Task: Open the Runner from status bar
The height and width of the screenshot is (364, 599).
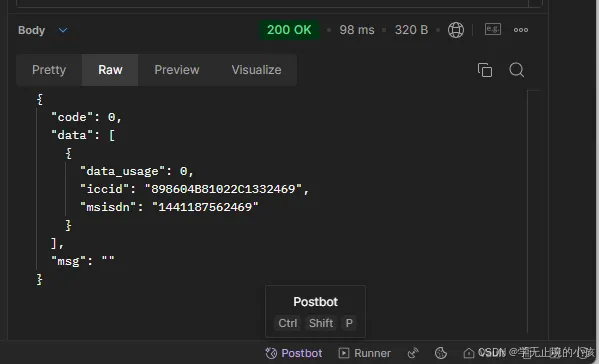Action: 365,353
